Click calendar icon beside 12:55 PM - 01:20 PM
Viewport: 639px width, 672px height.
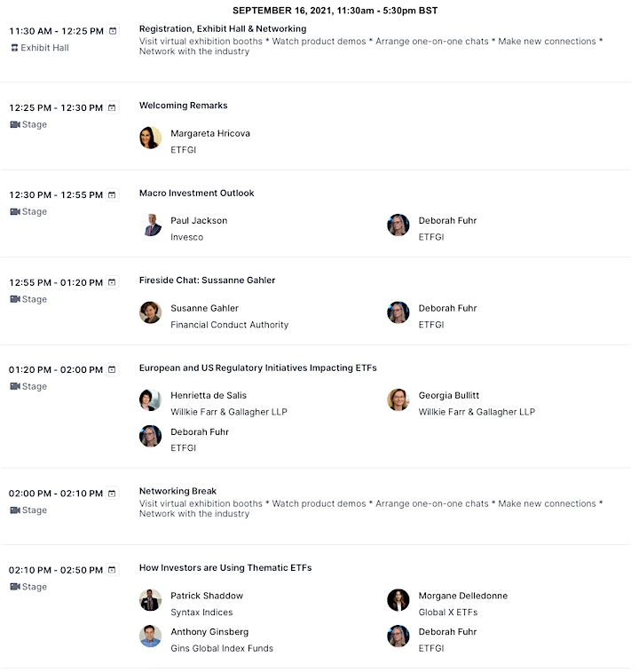coord(112,282)
